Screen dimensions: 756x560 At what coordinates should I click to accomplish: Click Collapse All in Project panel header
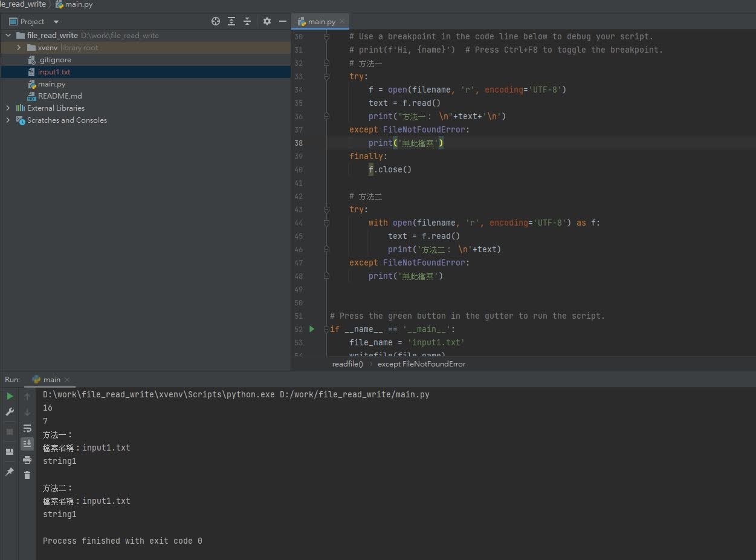[247, 21]
